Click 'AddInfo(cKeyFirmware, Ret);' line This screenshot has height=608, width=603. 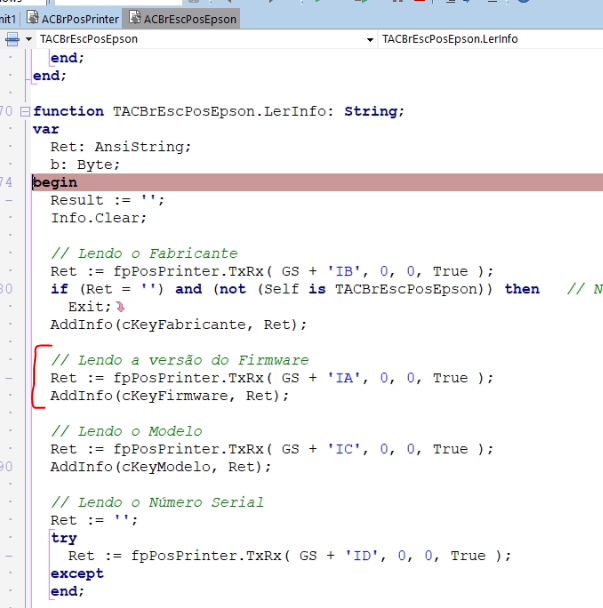tap(169, 396)
